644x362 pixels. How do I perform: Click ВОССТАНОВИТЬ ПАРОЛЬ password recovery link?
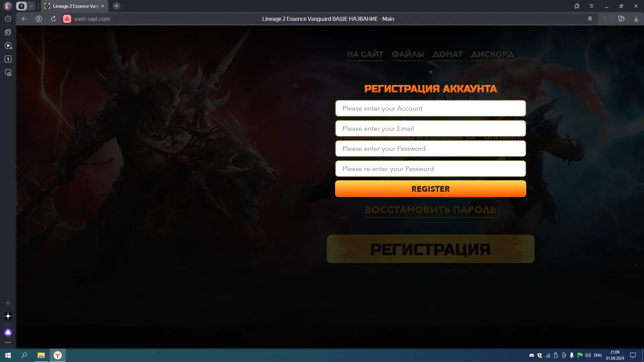[430, 209]
